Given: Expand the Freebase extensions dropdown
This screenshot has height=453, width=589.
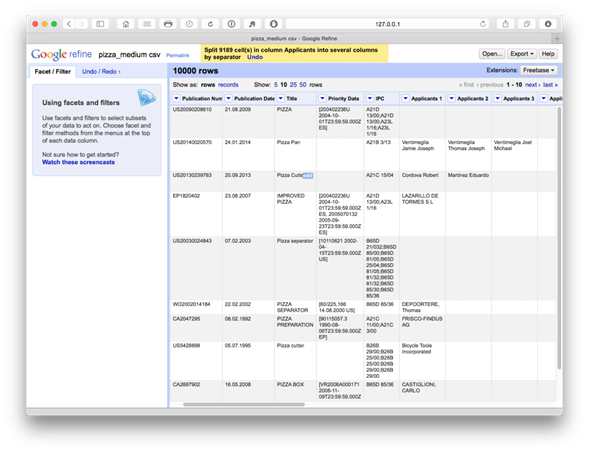Looking at the screenshot, I should coord(538,70).
